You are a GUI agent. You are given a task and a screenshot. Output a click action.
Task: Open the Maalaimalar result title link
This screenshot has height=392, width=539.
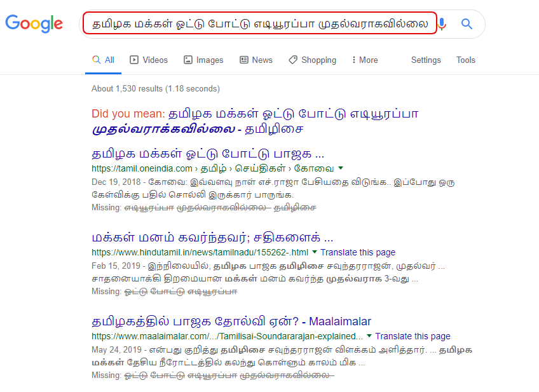231,321
